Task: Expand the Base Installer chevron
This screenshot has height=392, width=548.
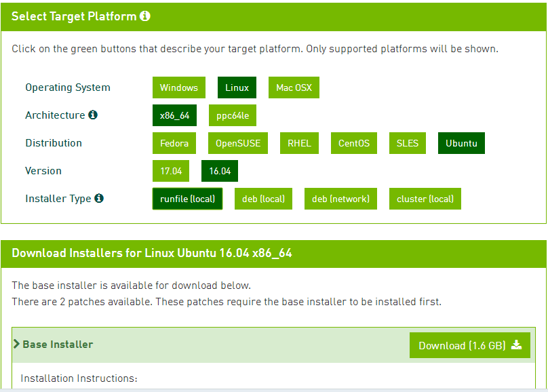Action: pos(16,344)
